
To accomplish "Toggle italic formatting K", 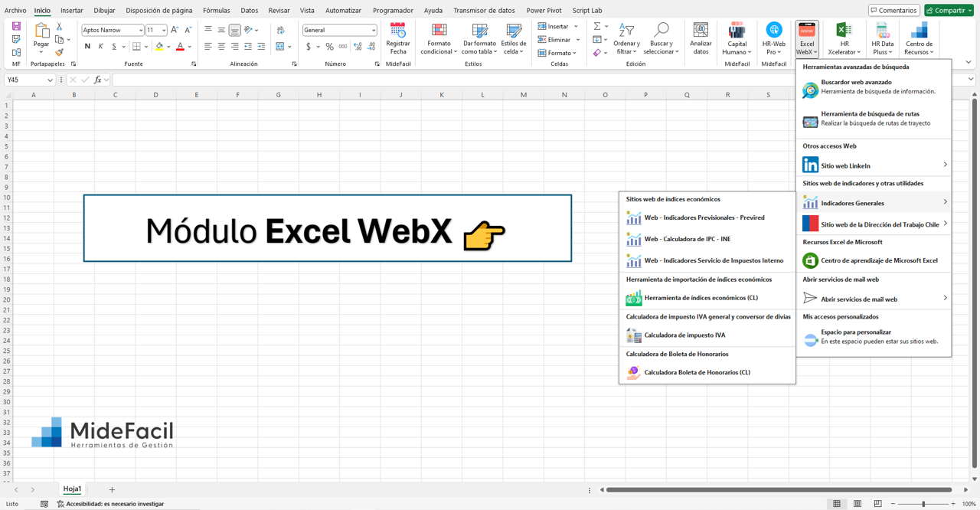I will (100, 47).
